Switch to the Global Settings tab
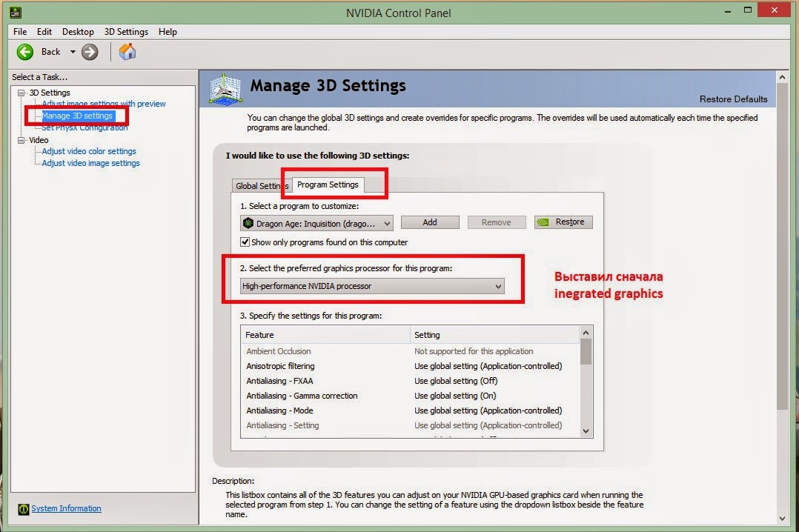This screenshot has width=799, height=532. click(x=262, y=186)
